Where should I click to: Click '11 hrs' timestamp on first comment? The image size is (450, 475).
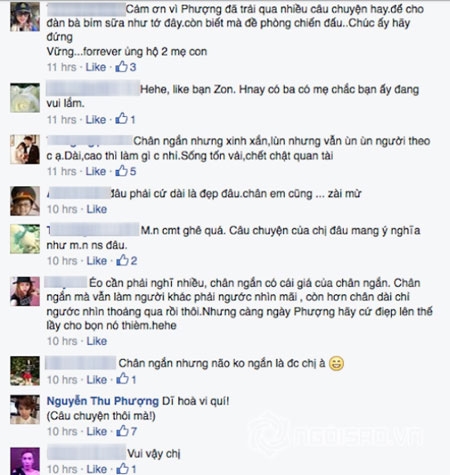(x=62, y=67)
